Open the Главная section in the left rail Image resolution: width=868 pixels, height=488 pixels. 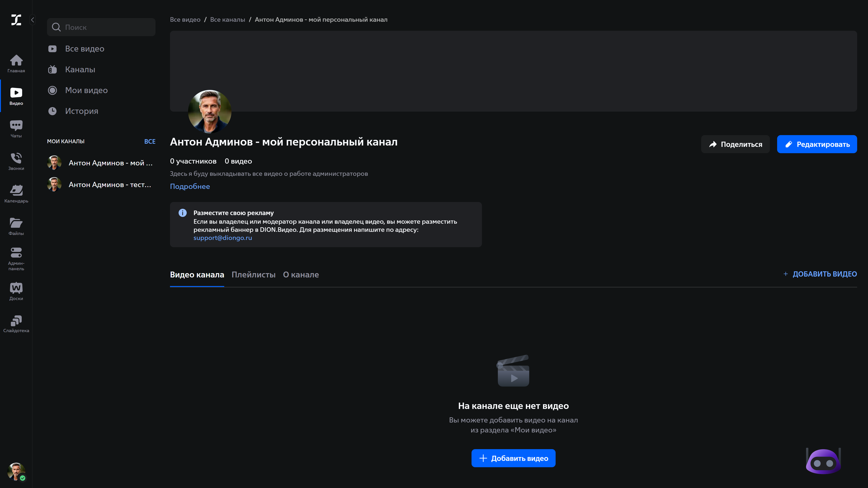pyautogui.click(x=16, y=63)
